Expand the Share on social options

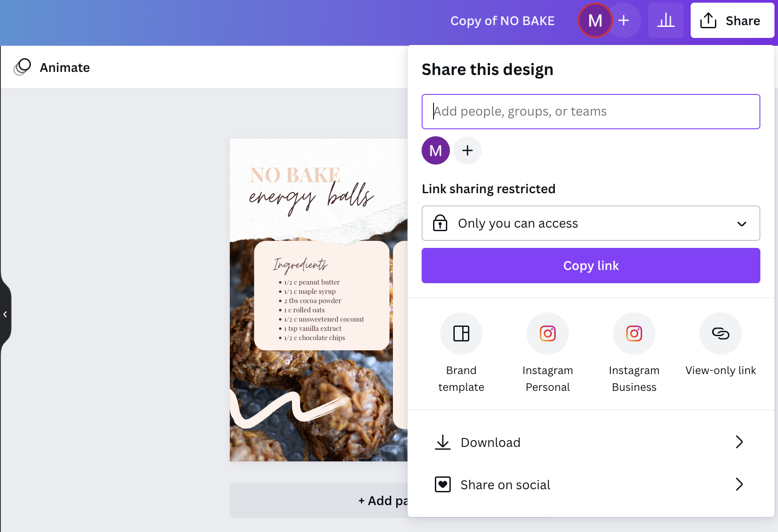(x=739, y=484)
